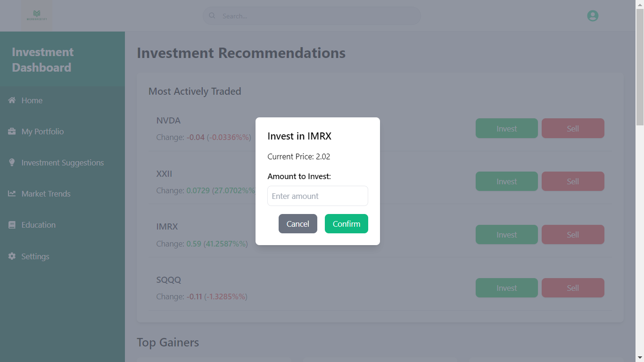Click into the top search box
Image resolution: width=644 pixels, height=362 pixels.
point(316,16)
